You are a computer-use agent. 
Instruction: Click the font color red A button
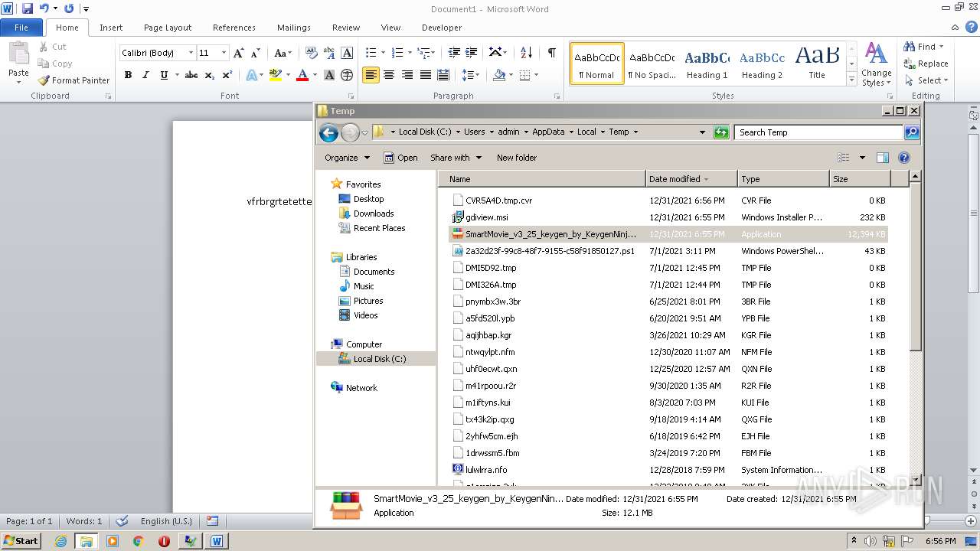tap(302, 75)
